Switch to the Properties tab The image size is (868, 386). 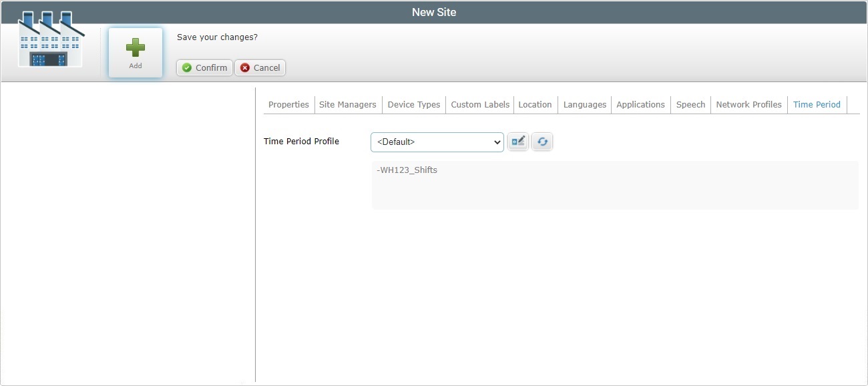tap(288, 104)
